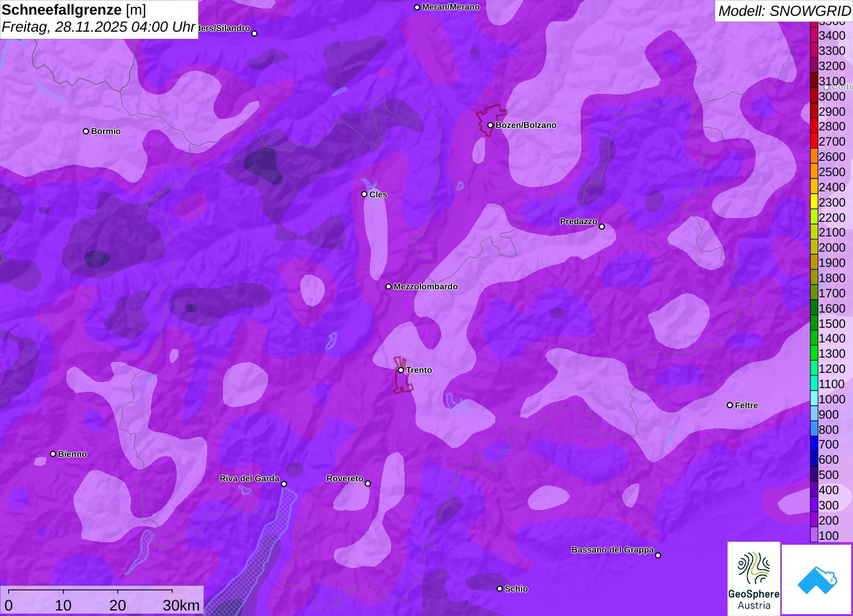Click the Rovereto town marker
Viewport: 853px width, 616px height.
[x=368, y=484]
